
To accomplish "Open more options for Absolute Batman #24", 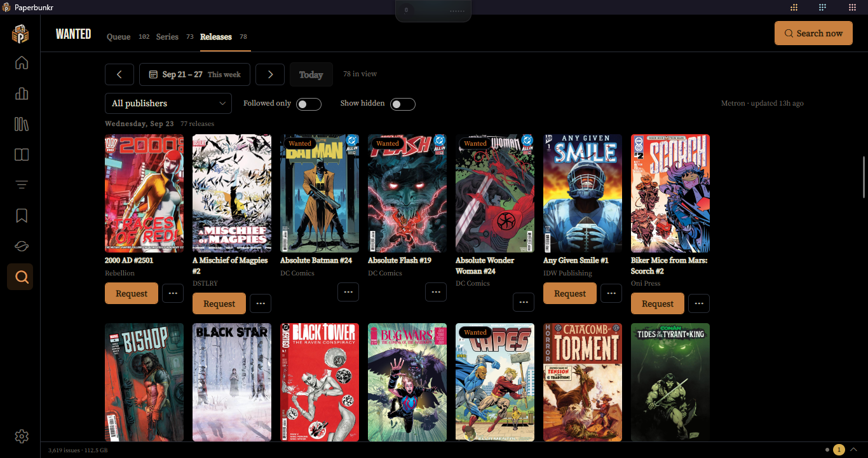I will (348, 292).
